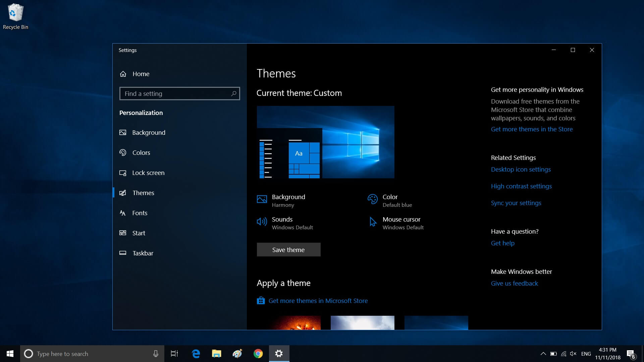Maximize the Settings window
This screenshot has height=362, width=644.
[573, 50]
